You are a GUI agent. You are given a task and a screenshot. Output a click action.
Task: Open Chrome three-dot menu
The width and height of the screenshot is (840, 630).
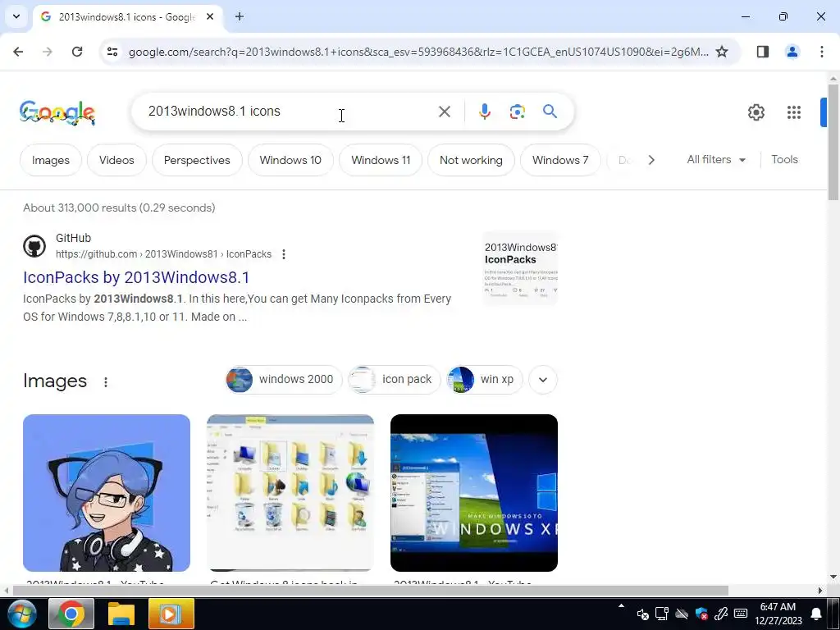point(821,52)
